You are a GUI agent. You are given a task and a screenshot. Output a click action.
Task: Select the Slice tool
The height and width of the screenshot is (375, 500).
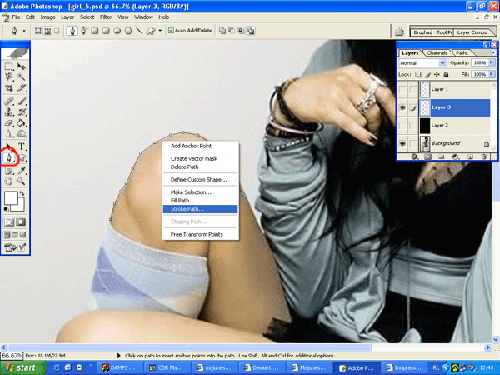(21, 88)
